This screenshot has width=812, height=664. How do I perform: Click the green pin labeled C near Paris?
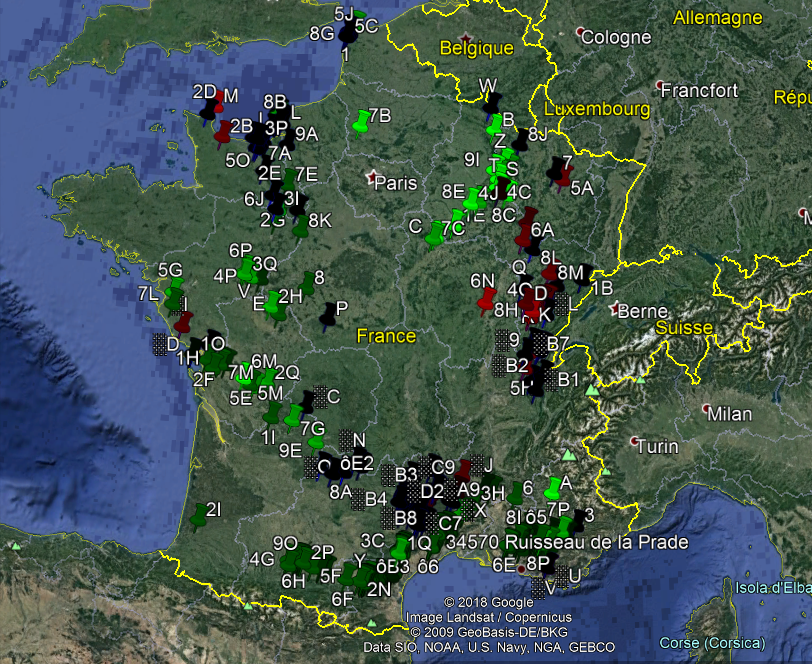[x=434, y=235]
